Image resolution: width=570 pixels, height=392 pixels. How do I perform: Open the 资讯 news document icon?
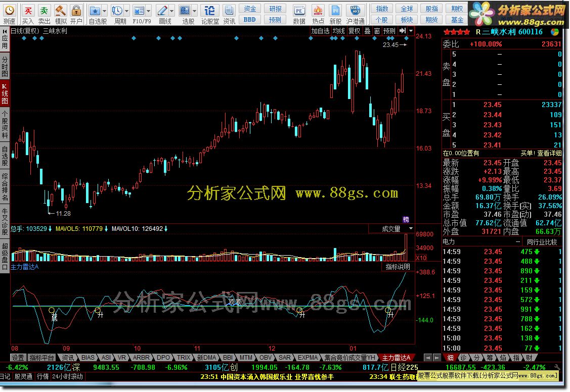[x=229, y=11]
